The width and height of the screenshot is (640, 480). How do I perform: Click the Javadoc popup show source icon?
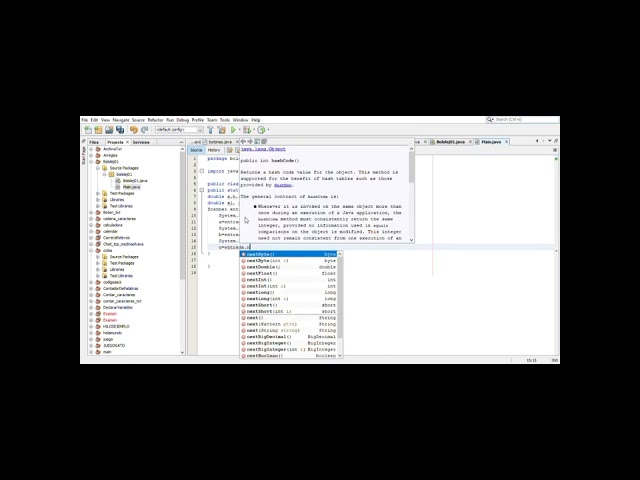tap(264, 142)
